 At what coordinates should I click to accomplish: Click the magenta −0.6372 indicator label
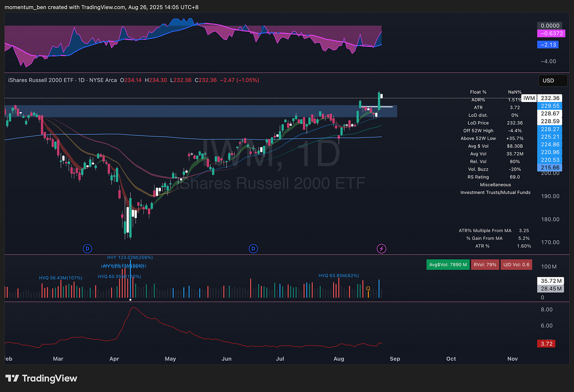(551, 33)
